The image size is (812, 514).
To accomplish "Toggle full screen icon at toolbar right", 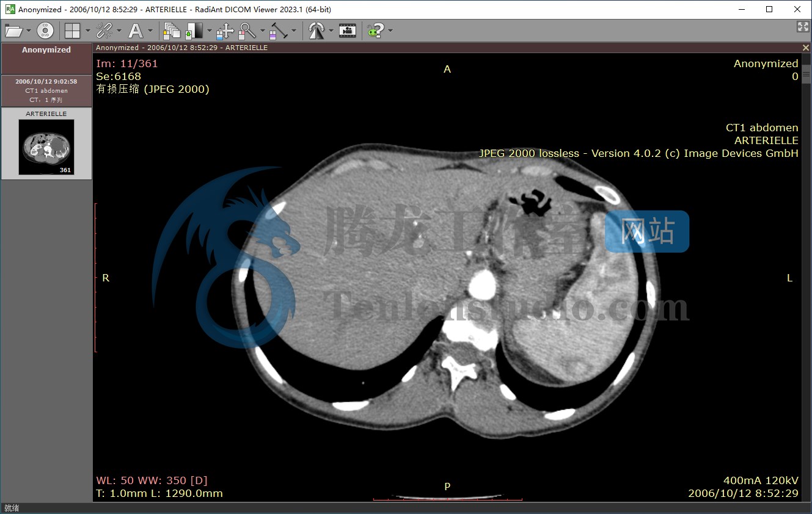I will [803, 27].
